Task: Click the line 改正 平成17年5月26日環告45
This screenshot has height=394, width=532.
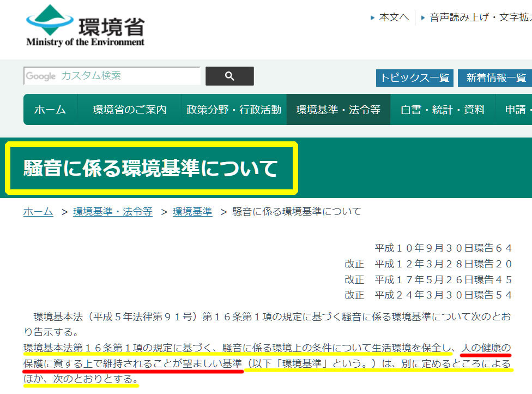Action: 428,279
